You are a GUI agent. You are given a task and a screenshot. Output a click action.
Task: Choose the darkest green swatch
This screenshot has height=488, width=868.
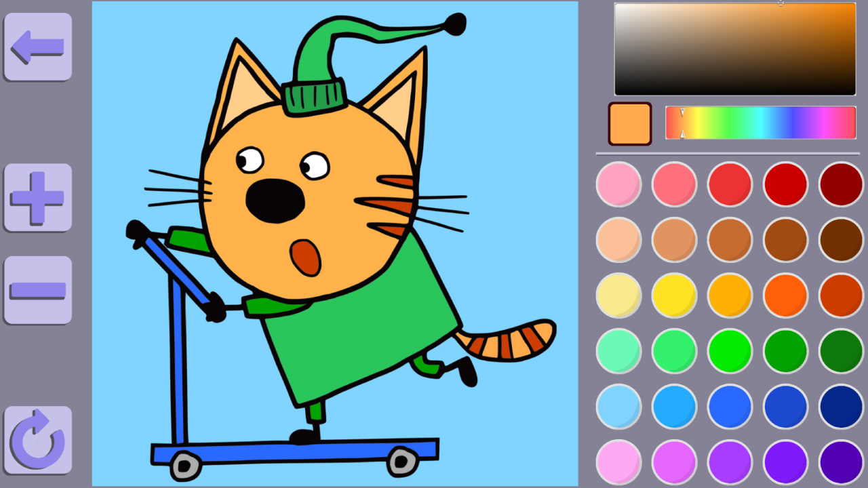841,350
